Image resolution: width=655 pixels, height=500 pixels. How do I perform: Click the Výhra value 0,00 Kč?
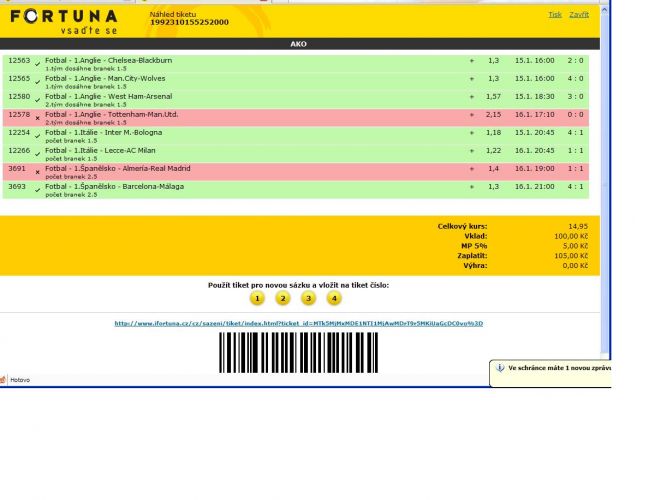pyautogui.click(x=575, y=266)
